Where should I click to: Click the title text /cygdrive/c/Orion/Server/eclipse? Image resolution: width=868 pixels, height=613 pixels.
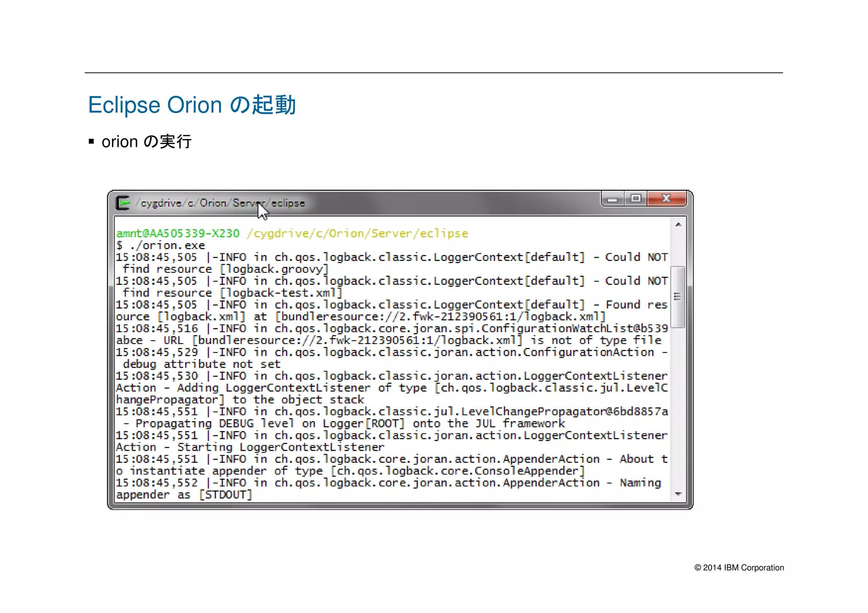click(220, 203)
